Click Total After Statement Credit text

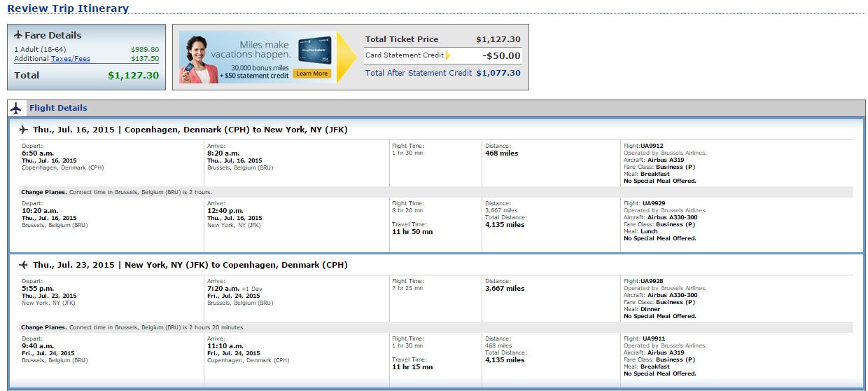click(419, 73)
